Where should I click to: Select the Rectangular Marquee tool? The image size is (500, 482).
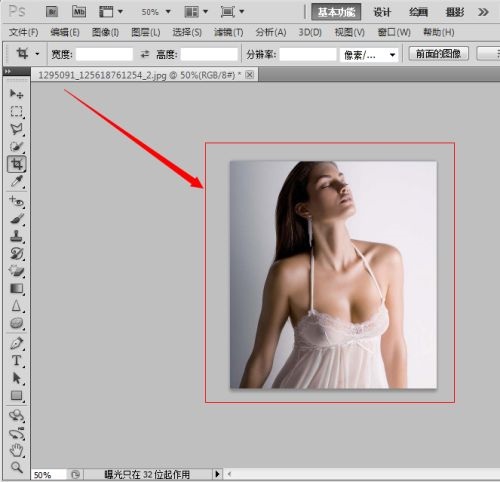pyautogui.click(x=16, y=111)
